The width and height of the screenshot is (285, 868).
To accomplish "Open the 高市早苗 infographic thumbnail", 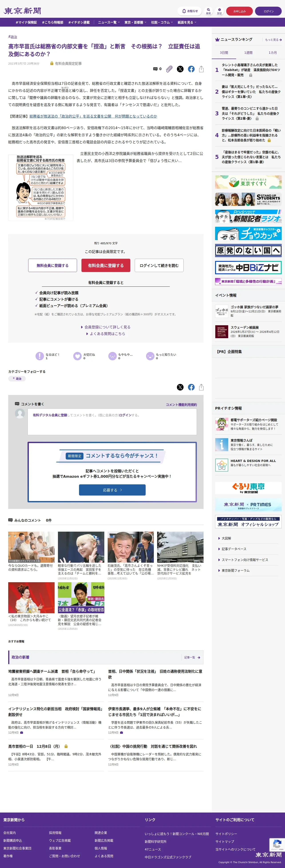I will click(41, 187).
